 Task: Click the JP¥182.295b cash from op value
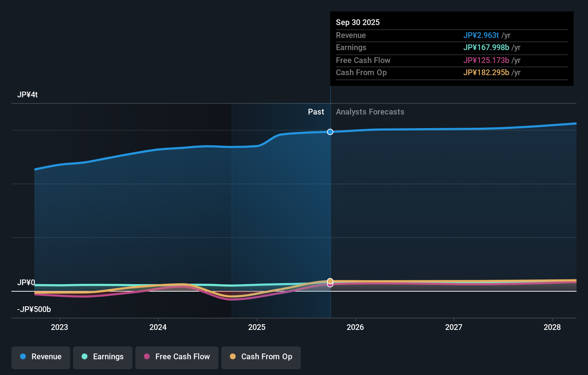click(x=486, y=73)
